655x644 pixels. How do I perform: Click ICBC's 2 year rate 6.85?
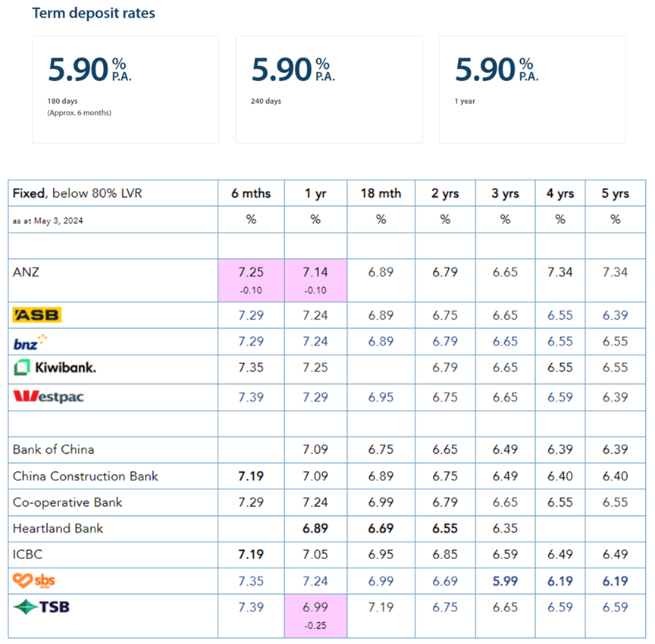click(445, 555)
